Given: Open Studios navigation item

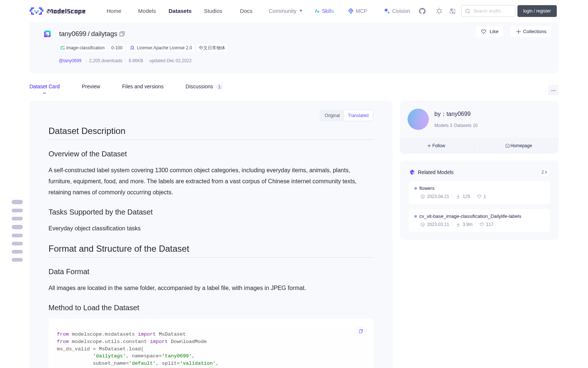Looking at the screenshot, I should (x=213, y=11).
